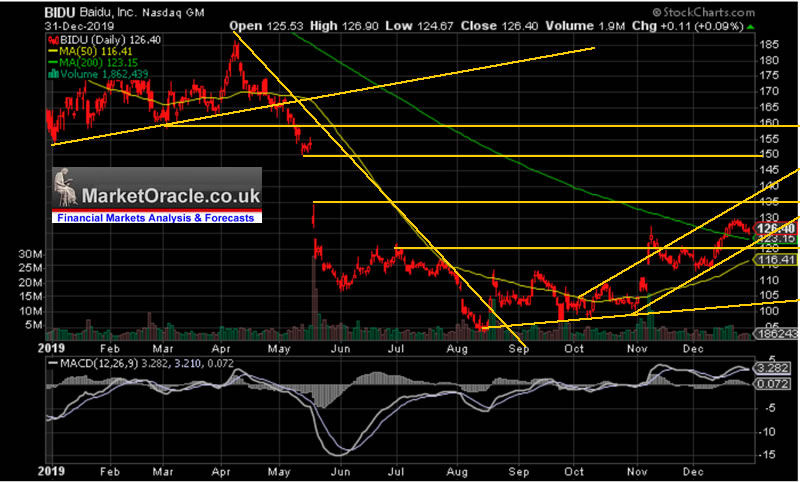Click the Open 125.53 value

[264, 26]
